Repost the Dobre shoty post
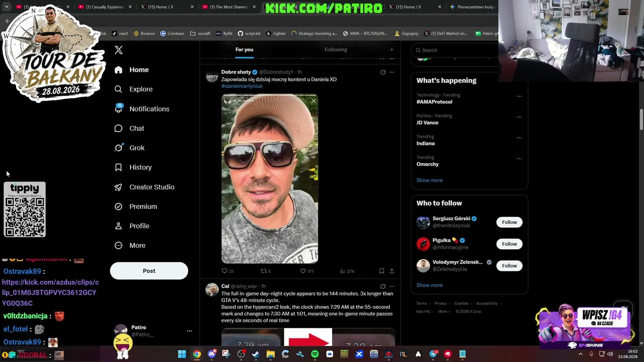This screenshot has height=362, width=644. click(265, 271)
